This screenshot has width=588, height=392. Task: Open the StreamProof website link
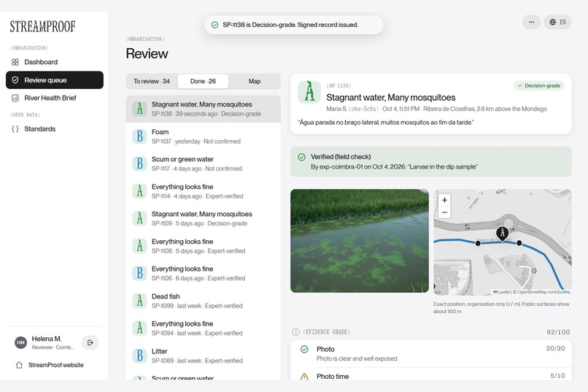click(x=55, y=365)
